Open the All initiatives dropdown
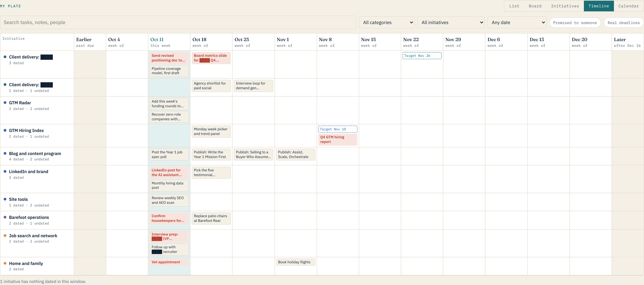 (x=451, y=23)
